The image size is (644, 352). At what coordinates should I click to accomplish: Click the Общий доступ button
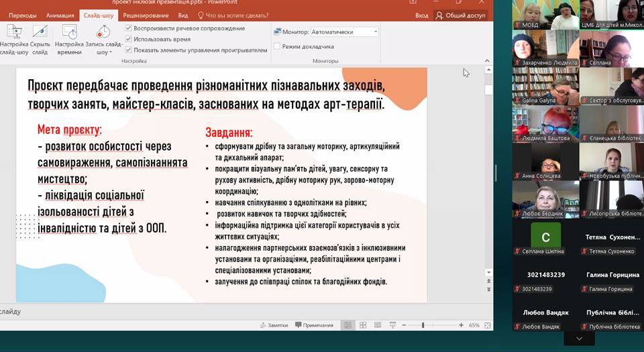coord(460,15)
